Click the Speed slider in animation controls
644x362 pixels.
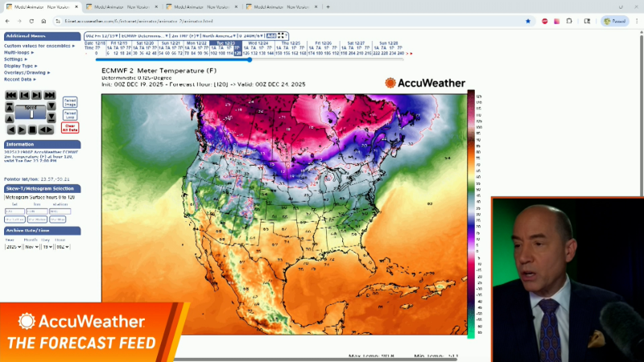(x=32, y=113)
